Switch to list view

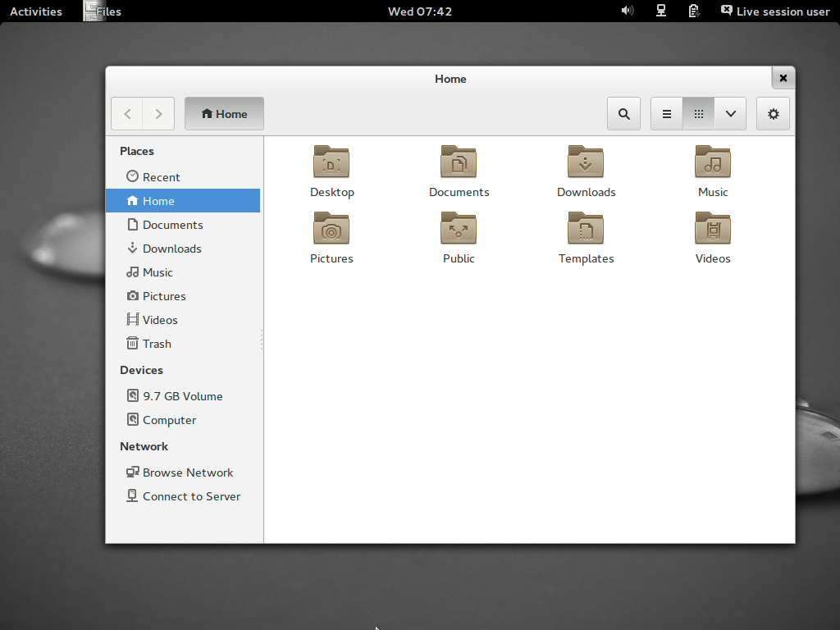666,113
